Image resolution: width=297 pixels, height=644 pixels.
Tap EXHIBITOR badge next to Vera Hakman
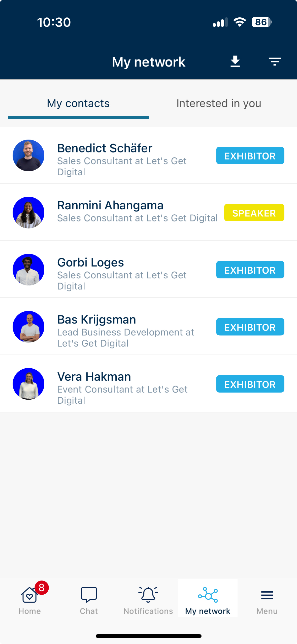pyautogui.click(x=250, y=384)
